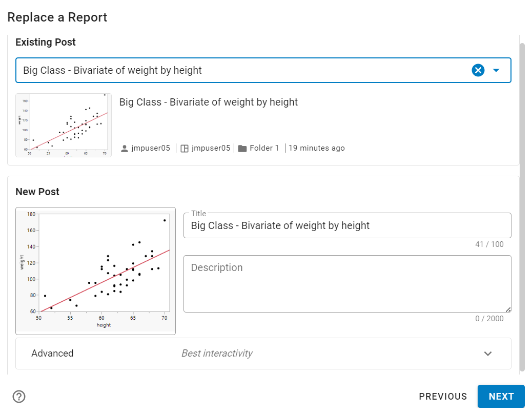This screenshot has height=415, width=532.
Task: Clear the selected existing post with X icon
Action: point(478,70)
